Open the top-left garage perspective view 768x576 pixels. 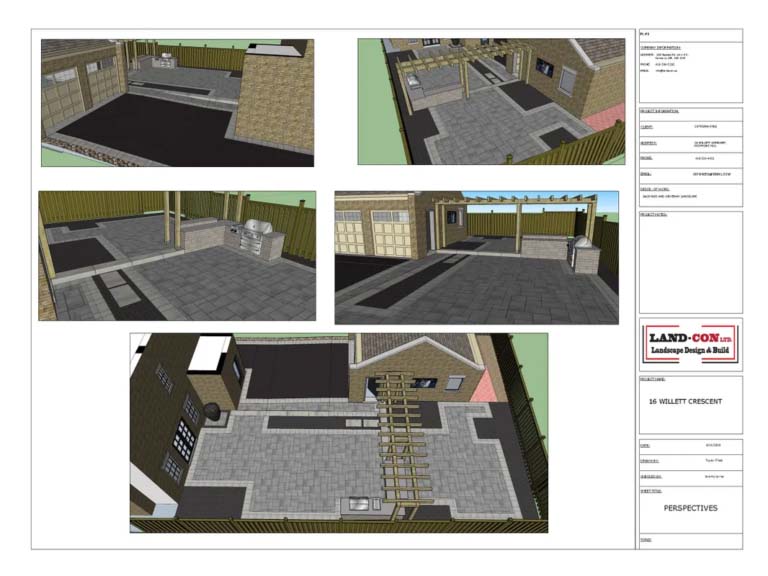(x=177, y=102)
